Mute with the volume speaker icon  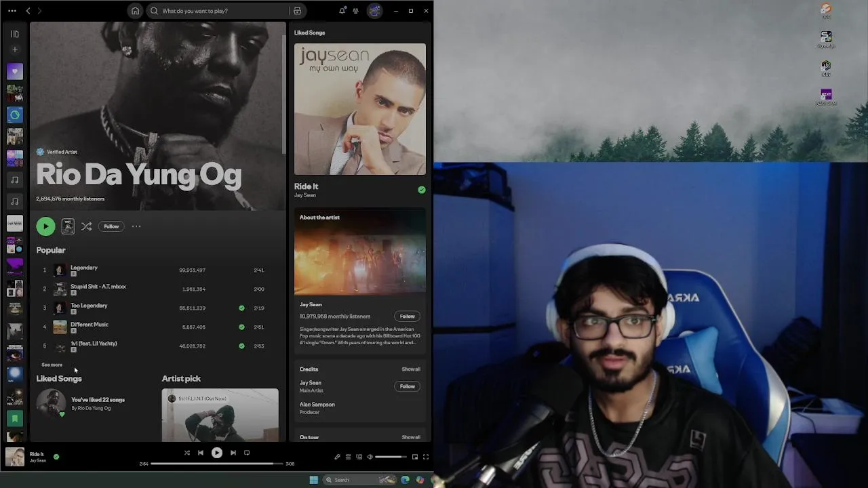(x=370, y=457)
